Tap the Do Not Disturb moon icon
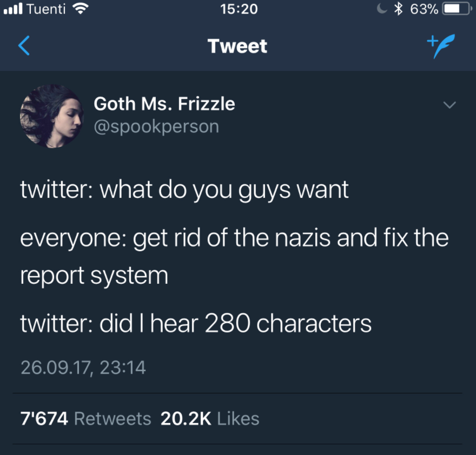476x455 pixels. pyautogui.click(x=382, y=9)
